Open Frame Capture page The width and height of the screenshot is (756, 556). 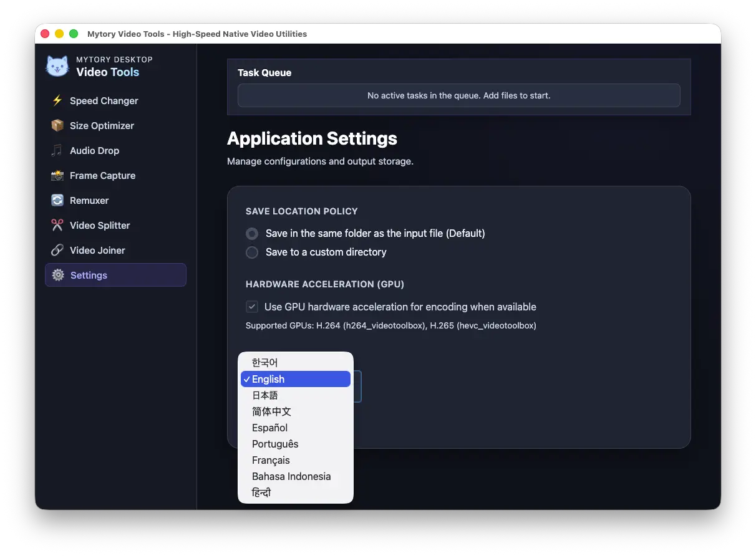pos(115,176)
